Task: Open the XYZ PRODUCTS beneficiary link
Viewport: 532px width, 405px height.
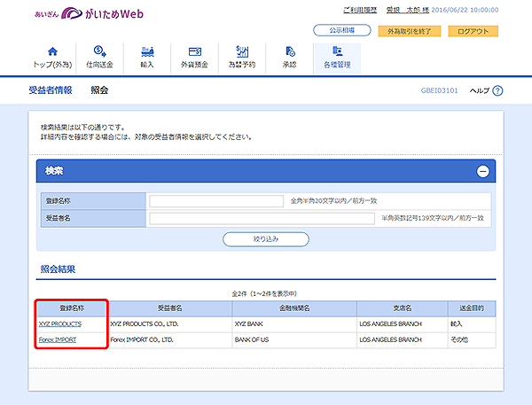Action: pos(60,324)
